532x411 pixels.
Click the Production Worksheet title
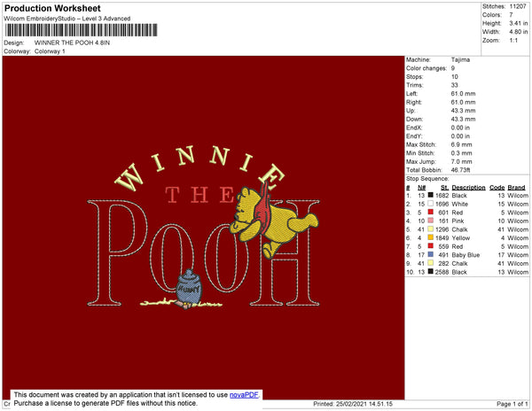pyautogui.click(x=52, y=8)
